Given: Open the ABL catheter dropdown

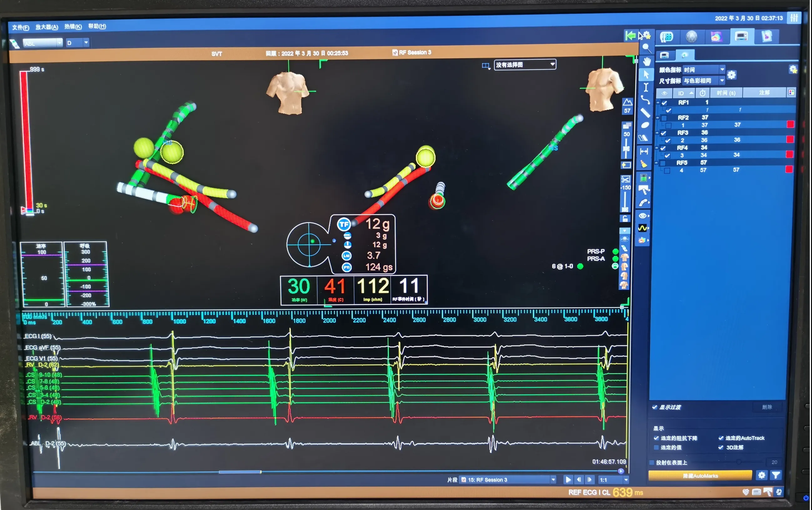Looking at the screenshot, I should [x=43, y=43].
